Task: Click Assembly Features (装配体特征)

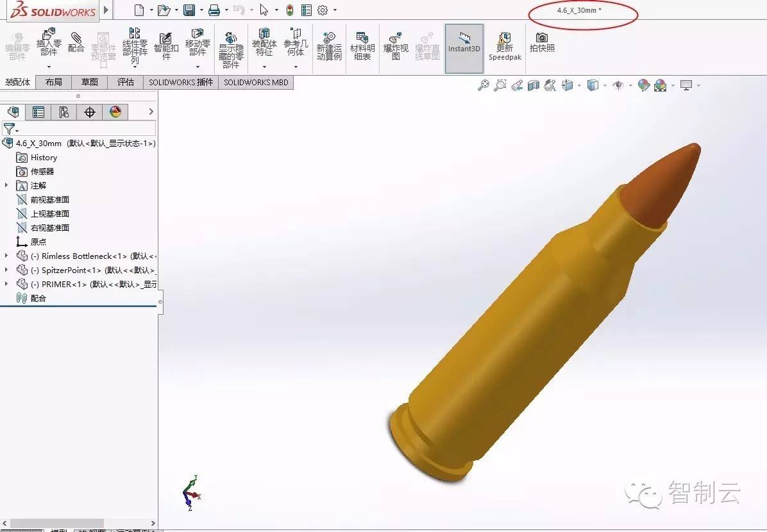Action: (264, 43)
